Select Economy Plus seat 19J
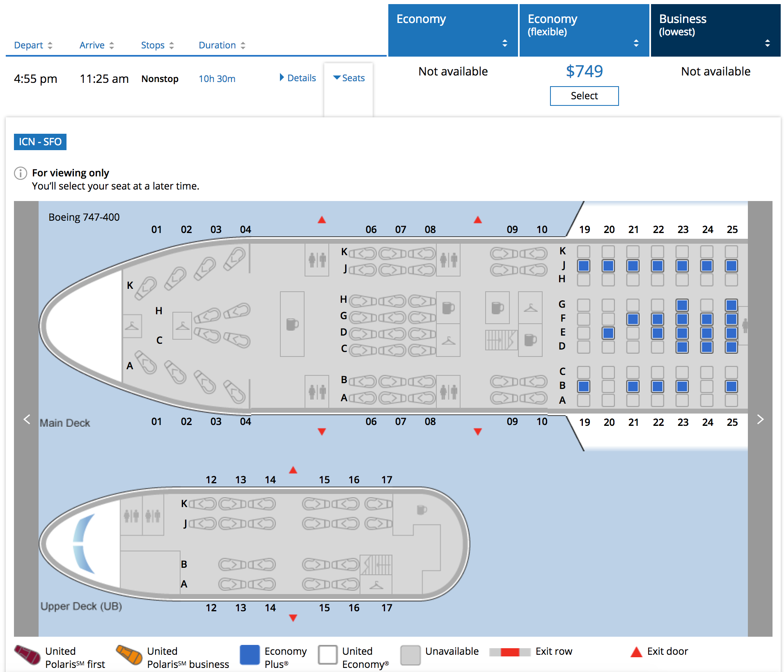The width and height of the screenshot is (784, 672). 584,266
